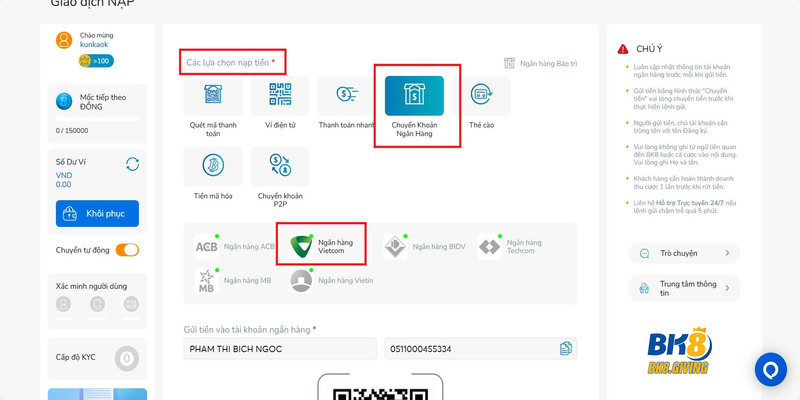Select Quét mã thanh toán deposit option

click(x=213, y=96)
